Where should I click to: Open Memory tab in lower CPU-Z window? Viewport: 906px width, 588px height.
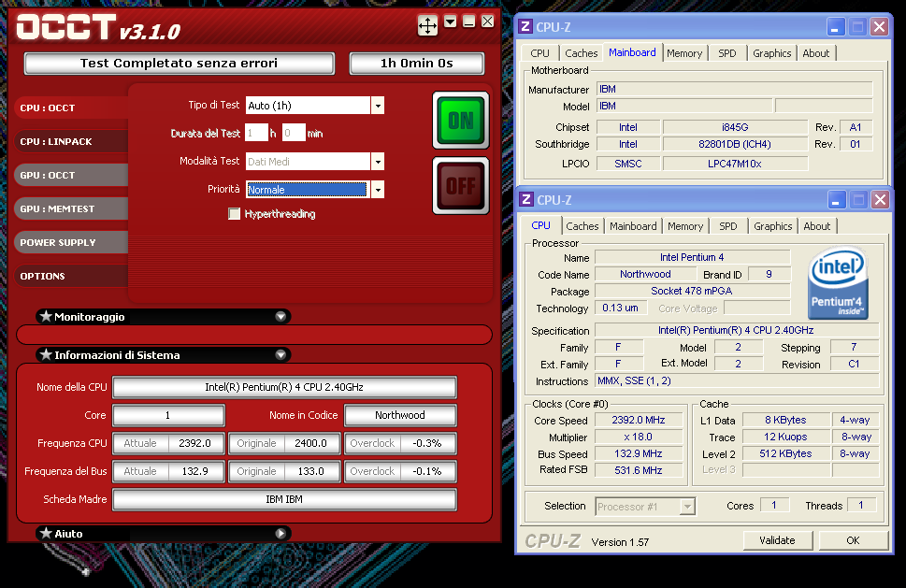(686, 226)
